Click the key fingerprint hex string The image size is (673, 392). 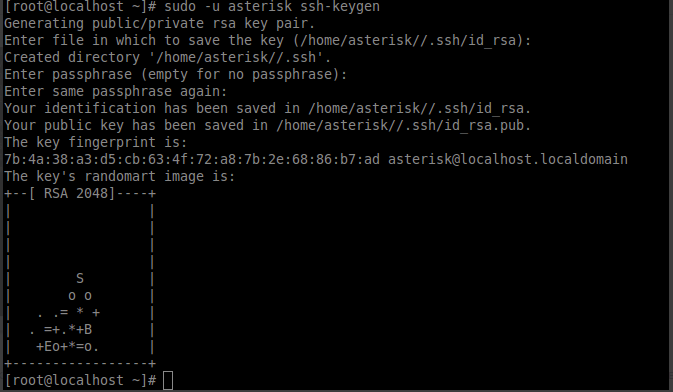(192, 159)
